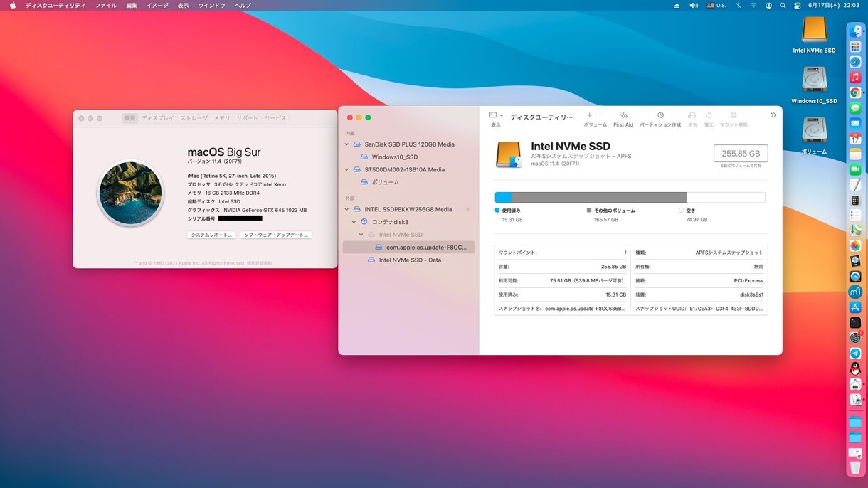Open the ファイル menu
Viewport: 868px width, 488px height.
coord(106,5)
